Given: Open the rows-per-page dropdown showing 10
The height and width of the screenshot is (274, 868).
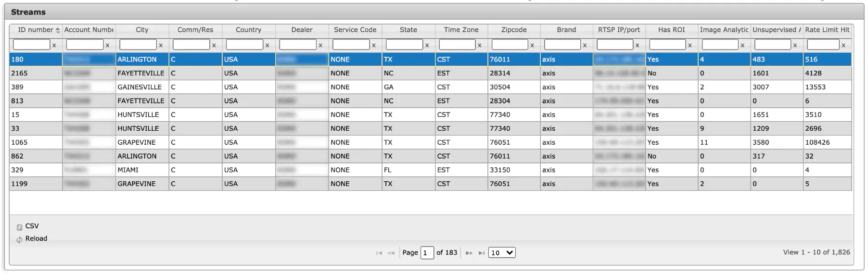Looking at the screenshot, I should [502, 253].
